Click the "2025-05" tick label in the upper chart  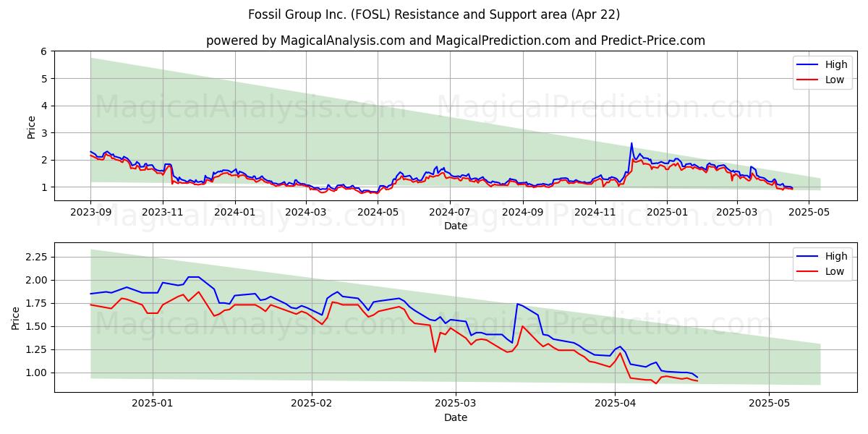[x=809, y=212]
